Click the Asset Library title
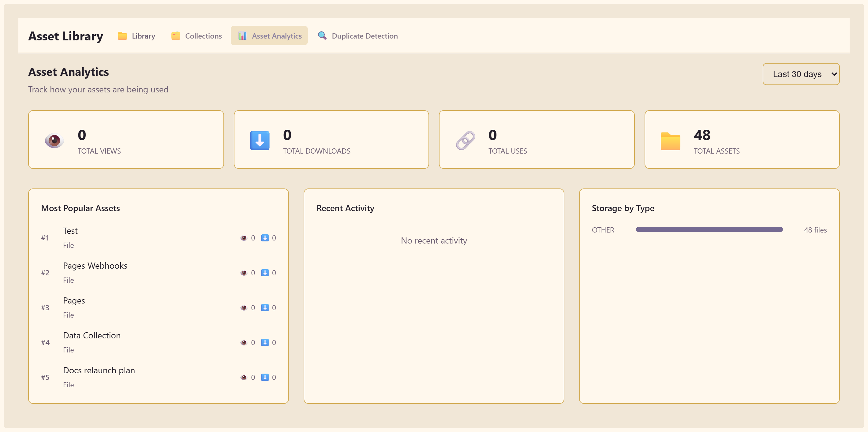 point(66,36)
